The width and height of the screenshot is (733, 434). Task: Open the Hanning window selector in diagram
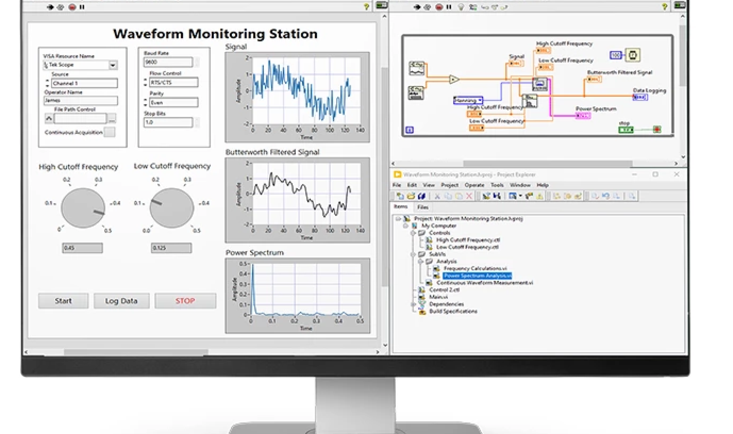[467, 100]
